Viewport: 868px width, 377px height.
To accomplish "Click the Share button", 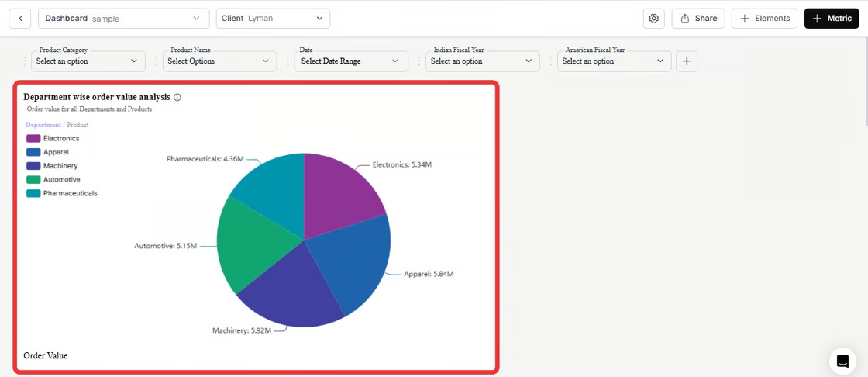I will point(698,19).
